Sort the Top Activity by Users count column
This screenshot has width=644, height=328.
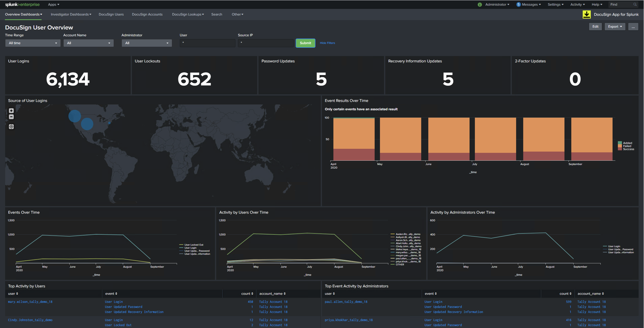click(x=247, y=294)
